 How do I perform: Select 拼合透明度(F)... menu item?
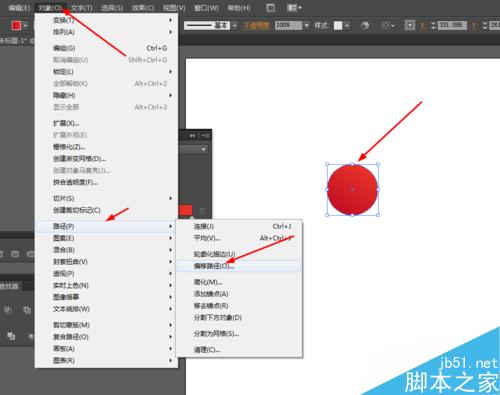[106, 182]
